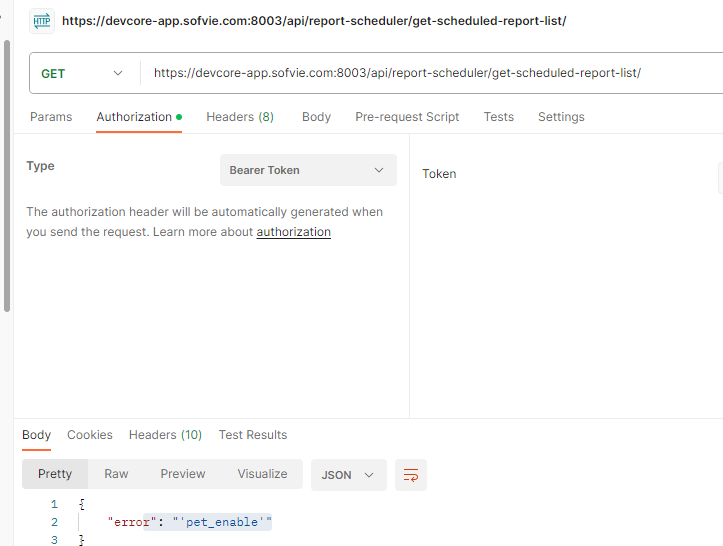Image resolution: width=723 pixels, height=546 pixels.
Task: Follow the authorization documentation link
Action: pyautogui.click(x=294, y=231)
